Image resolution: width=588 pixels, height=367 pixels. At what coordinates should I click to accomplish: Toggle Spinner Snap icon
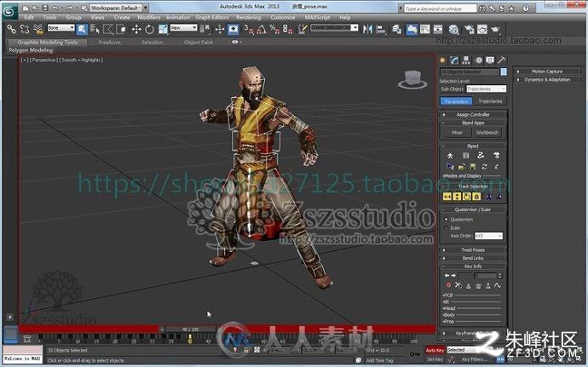288,29
